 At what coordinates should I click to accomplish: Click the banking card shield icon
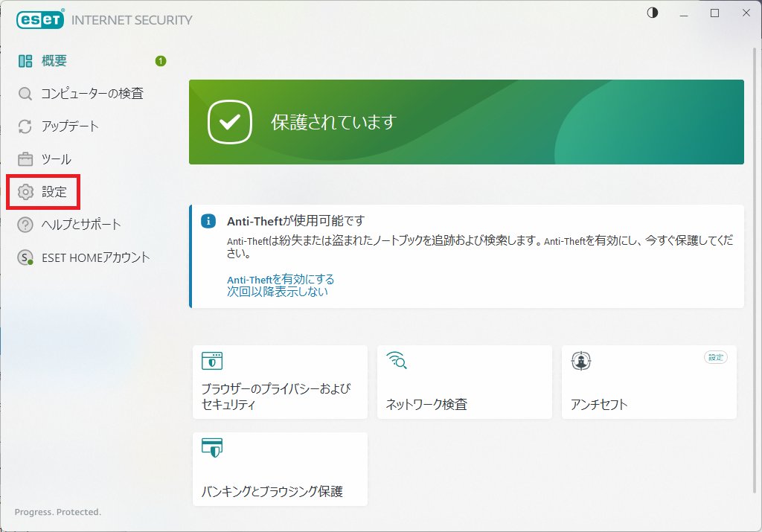pyautogui.click(x=212, y=447)
